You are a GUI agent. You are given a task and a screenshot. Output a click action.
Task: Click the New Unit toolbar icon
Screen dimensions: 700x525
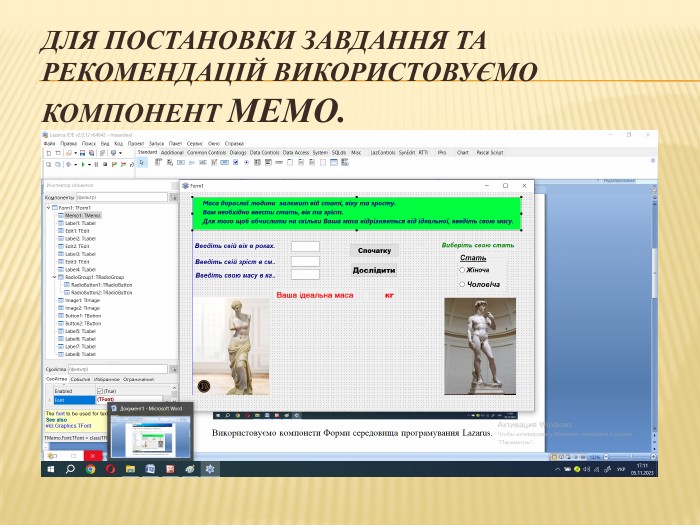point(49,153)
